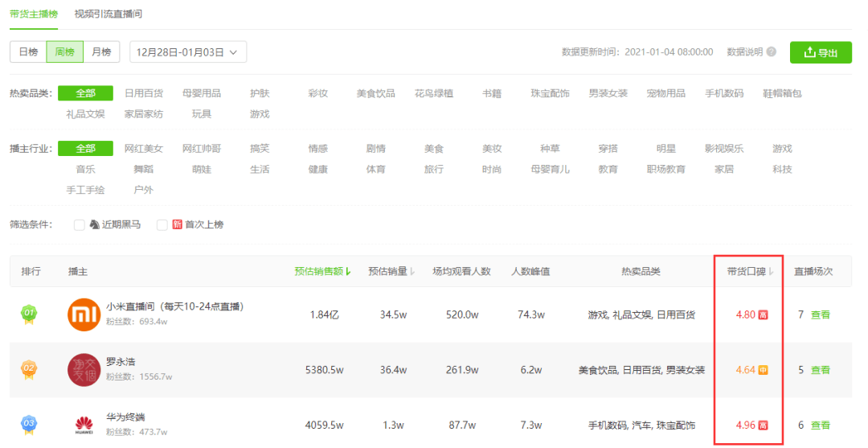Click the third place rank medal
This screenshot has height=448, width=868.
[x=29, y=425]
